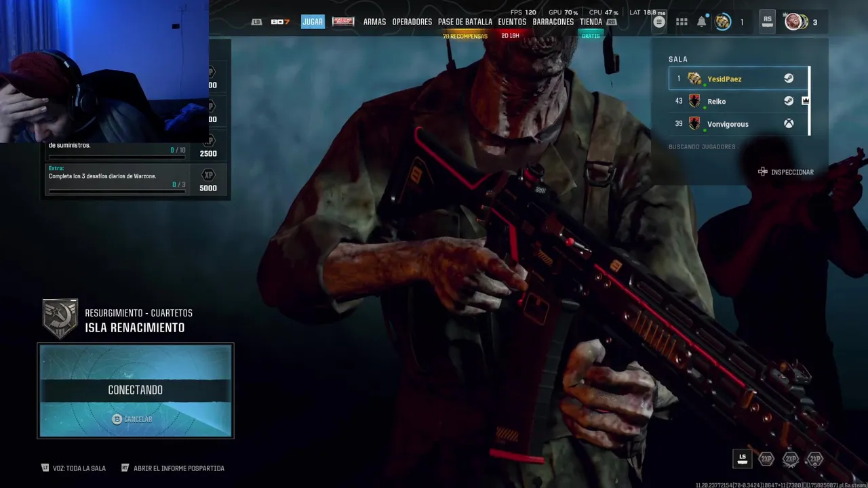Open ABRIR EL INFORME POSPARTIDA

[173, 468]
